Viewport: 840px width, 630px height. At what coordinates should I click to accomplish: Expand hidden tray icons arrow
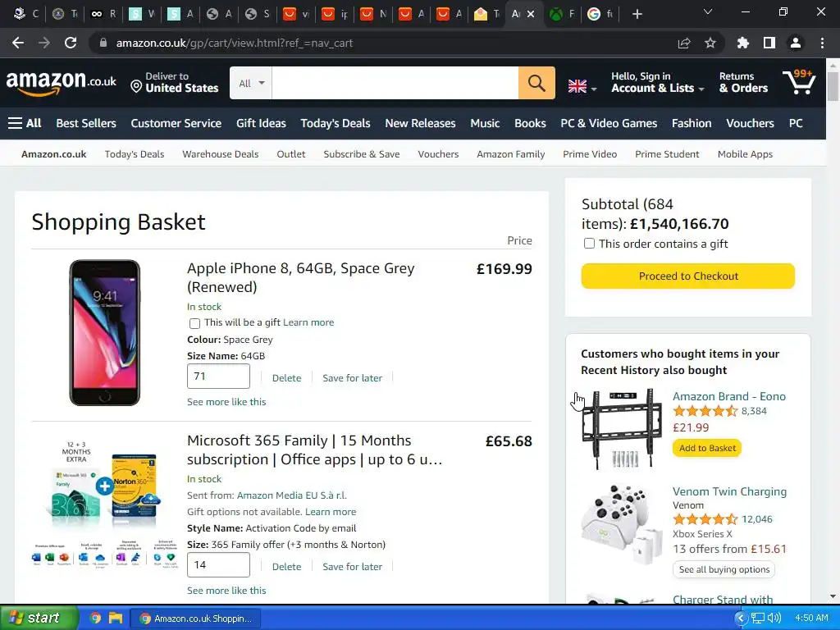pyautogui.click(x=741, y=619)
